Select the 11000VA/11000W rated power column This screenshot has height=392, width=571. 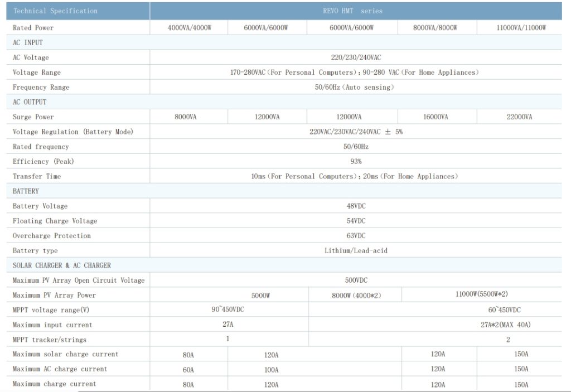coord(521,28)
